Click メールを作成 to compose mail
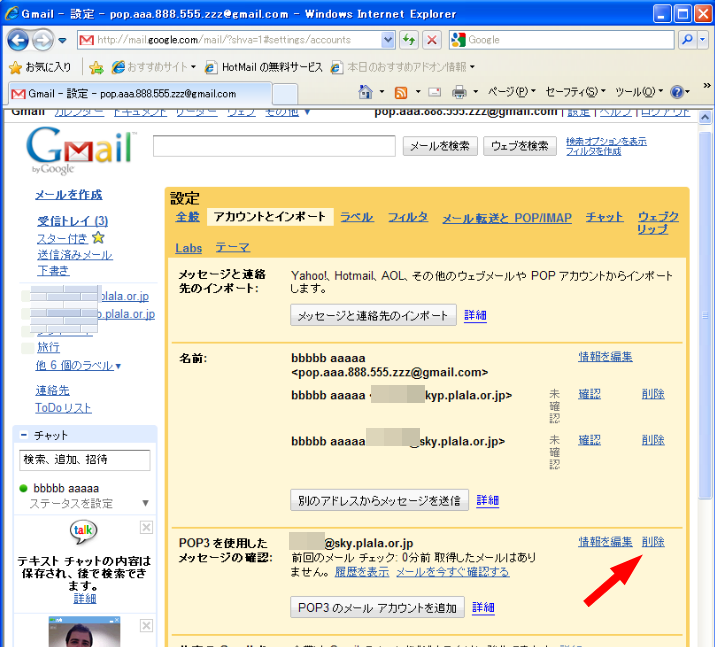The height and width of the screenshot is (647, 715). (x=69, y=195)
